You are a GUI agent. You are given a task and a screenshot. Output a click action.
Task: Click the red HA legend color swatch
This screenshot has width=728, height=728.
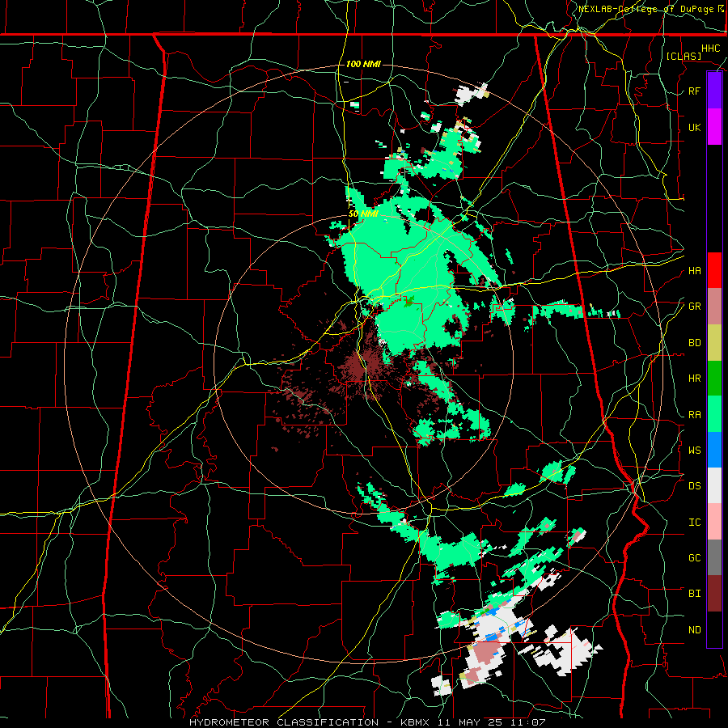(x=714, y=270)
